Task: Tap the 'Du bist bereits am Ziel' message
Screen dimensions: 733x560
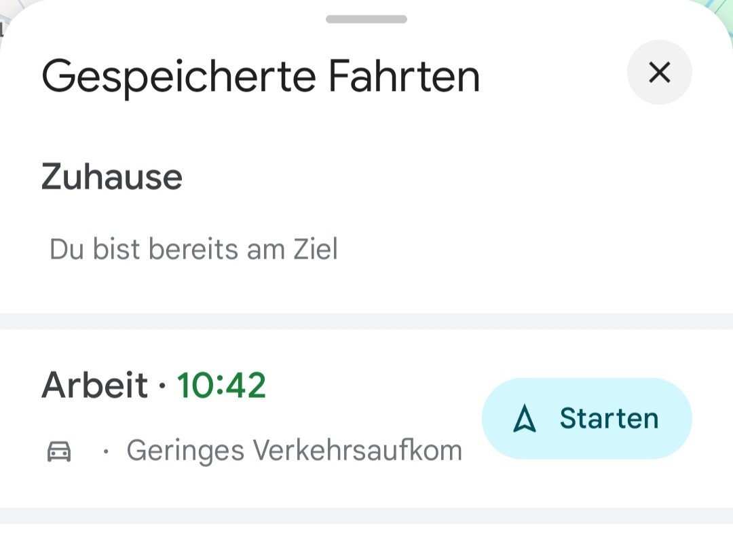Action: 193,249
